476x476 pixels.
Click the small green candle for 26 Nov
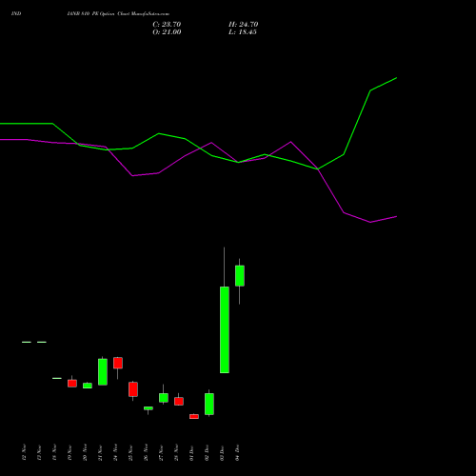coord(149,408)
